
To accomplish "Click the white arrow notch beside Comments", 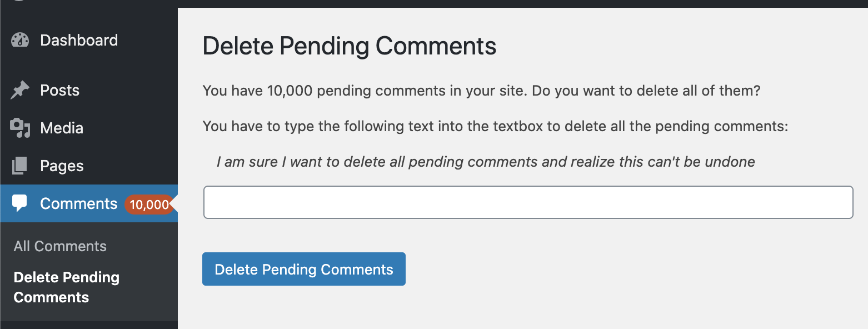I will (x=173, y=204).
